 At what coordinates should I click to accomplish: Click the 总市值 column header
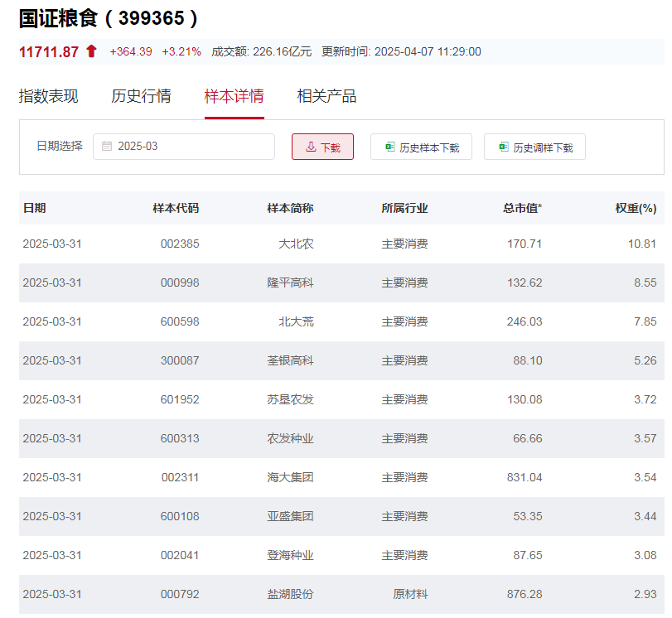point(522,208)
